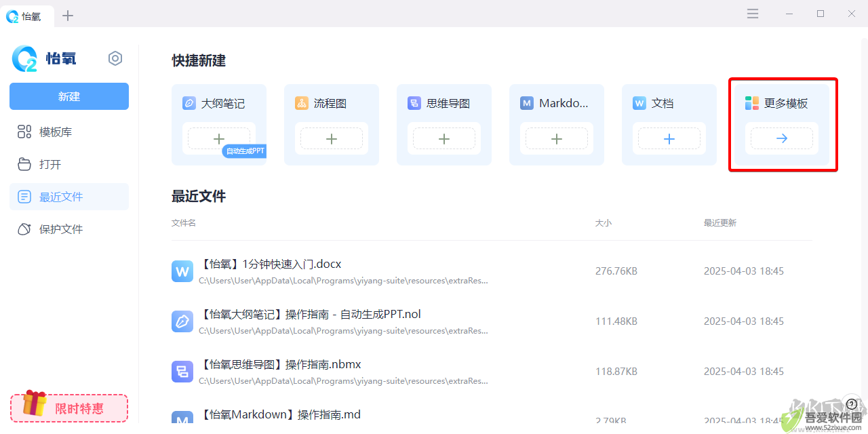Viewport: 868px width, 434px height.
Task: Click the 快捷新建 heading
Action: [x=199, y=60]
